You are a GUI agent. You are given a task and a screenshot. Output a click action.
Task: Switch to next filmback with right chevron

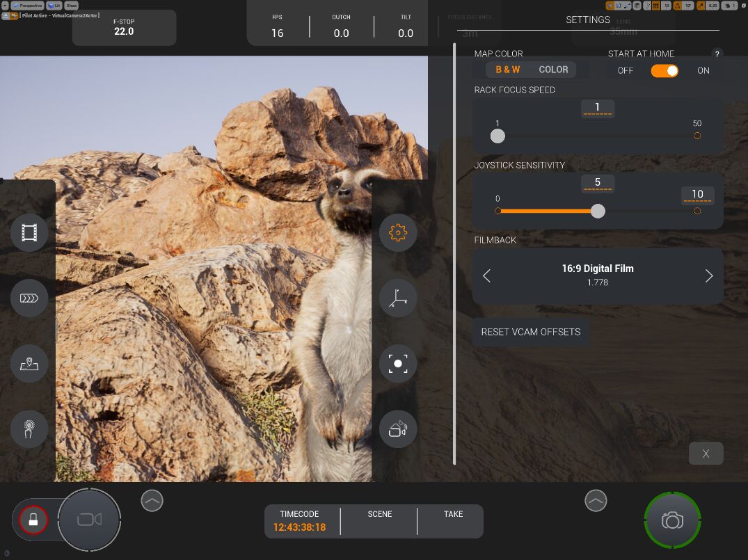[x=708, y=276]
